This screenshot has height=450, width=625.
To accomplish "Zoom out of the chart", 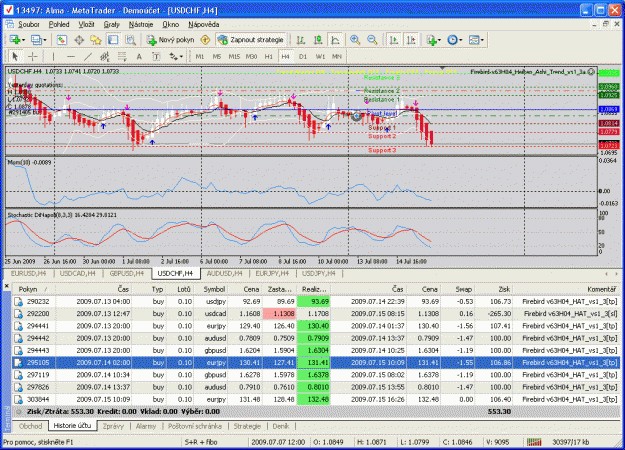I will [372, 40].
